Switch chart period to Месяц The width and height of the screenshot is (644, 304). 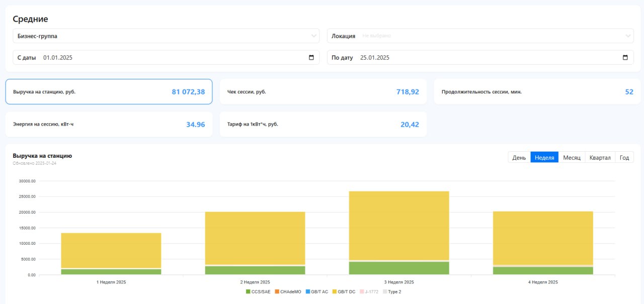coord(572,157)
